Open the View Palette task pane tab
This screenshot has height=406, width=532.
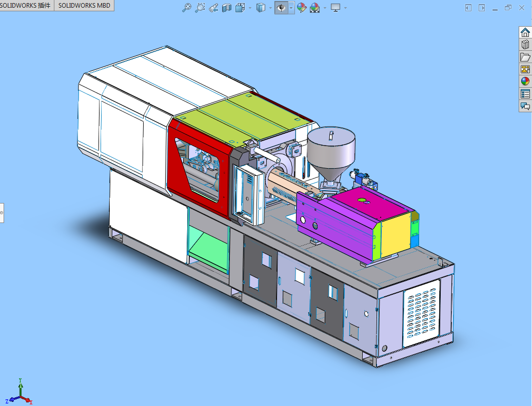coord(525,69)
